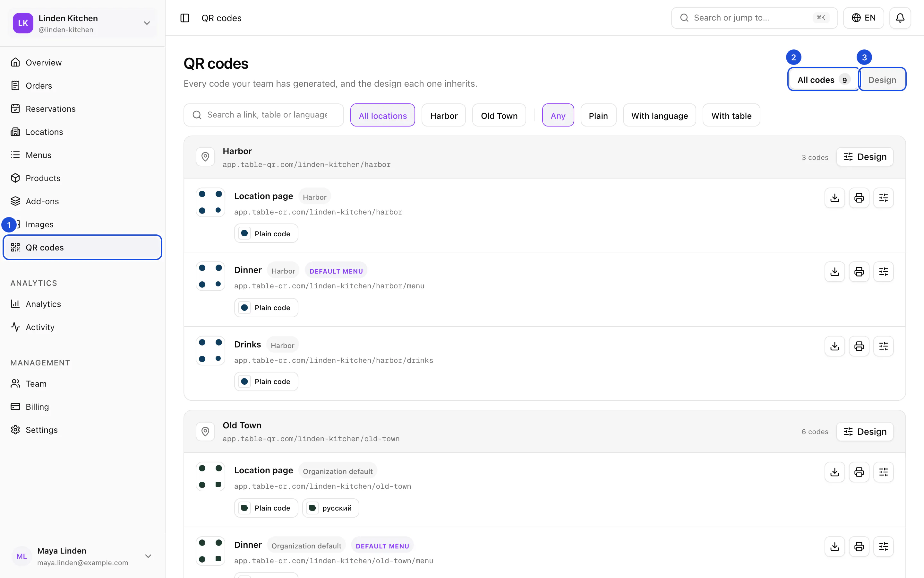Print Old Town Dinner QR code
924x578 pixels.
(x=859, y=546)
